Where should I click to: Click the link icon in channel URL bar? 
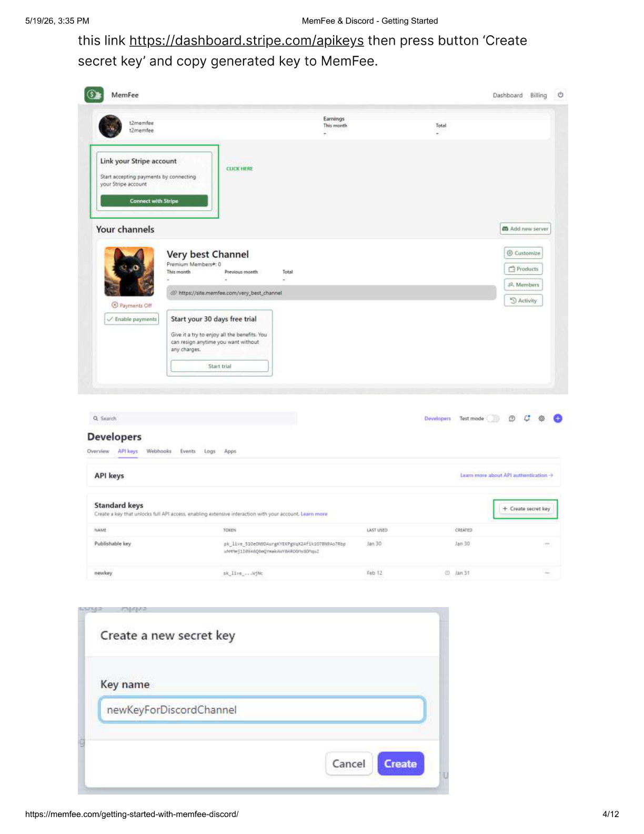[x=174, y=293]
